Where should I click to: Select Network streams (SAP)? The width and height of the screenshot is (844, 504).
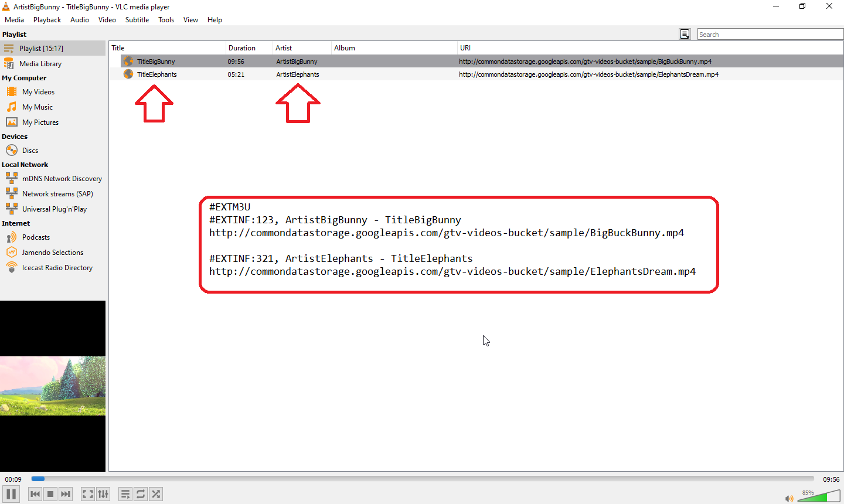[x=53, y=194]
